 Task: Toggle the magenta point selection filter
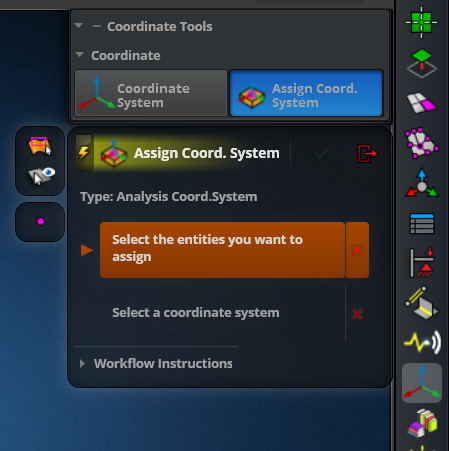coord(40,222)
